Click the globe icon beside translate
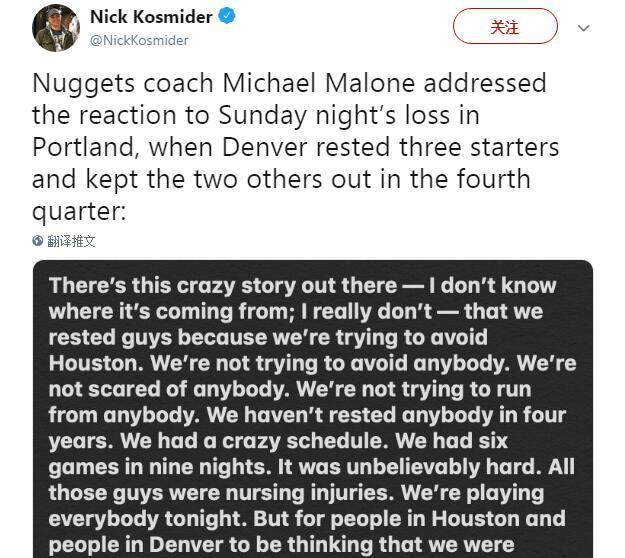The image size is (625, 558). point(38,241)
